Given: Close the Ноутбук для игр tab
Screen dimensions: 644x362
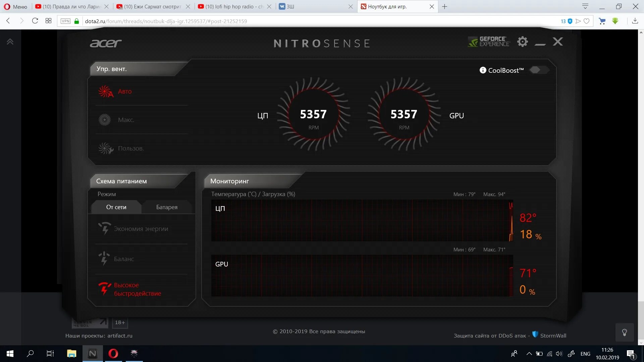Looking at the screenshot, I should [432, 6].
